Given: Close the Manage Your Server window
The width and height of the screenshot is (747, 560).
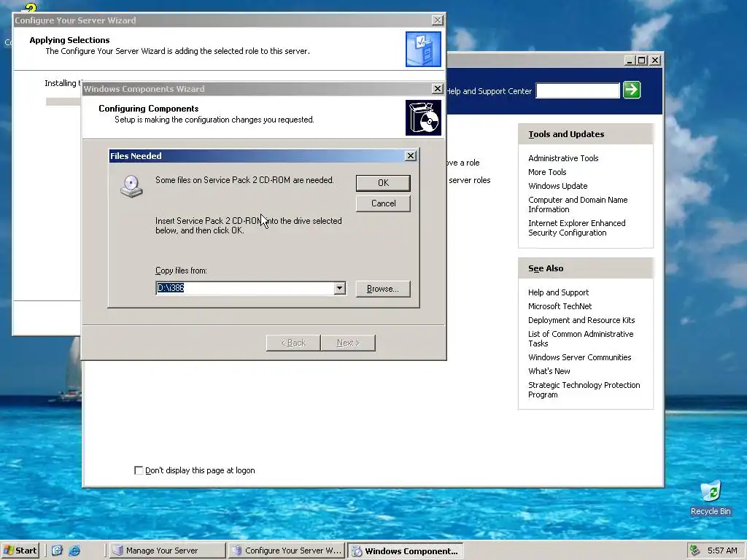Looking at the screenshot, I should [655, 61].
